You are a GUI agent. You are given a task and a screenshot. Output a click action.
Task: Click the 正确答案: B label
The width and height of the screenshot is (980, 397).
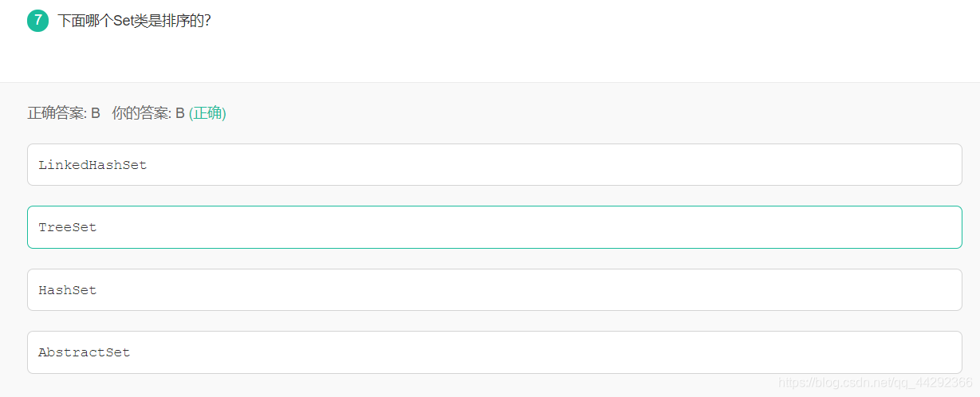click(64, 113)
